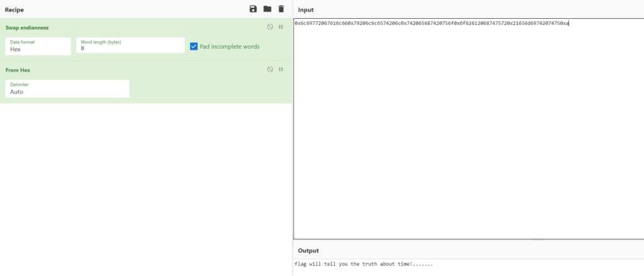This screenshot has width=644, height=276.
Task: Open the Load recipe folder icon
Action: pos(267,9)
